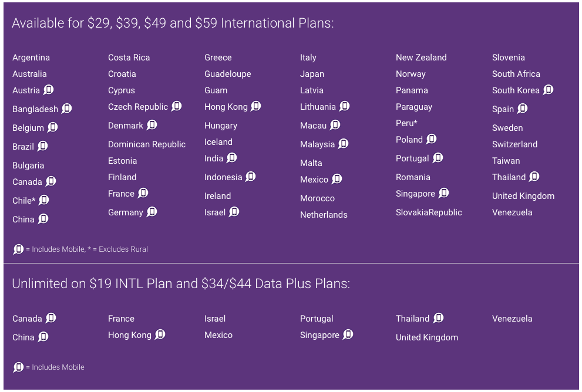The image size is (582, 392).
Task: Click the mobile icon beside Spain
Action: (x=522, y=109)
